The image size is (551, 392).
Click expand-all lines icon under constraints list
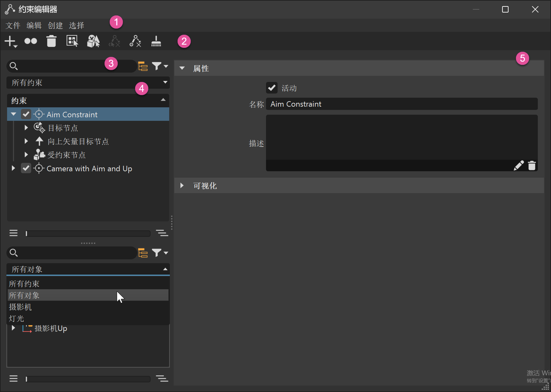[14, 233]
